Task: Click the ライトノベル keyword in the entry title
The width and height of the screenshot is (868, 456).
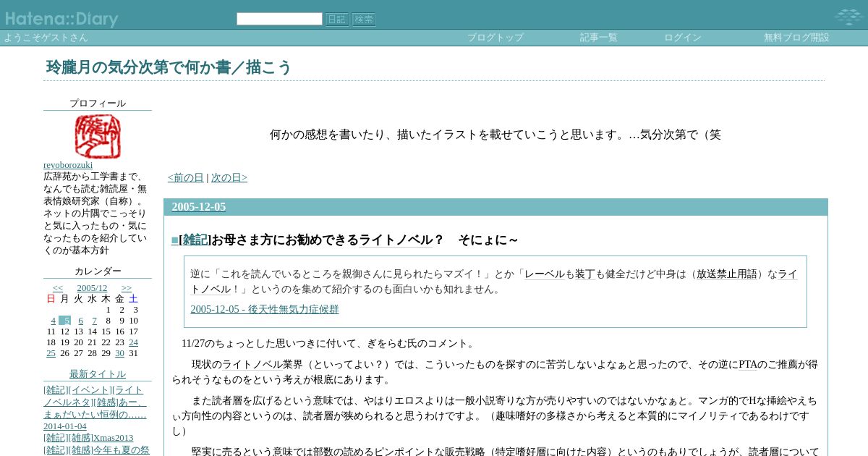Action: (396, 240)
